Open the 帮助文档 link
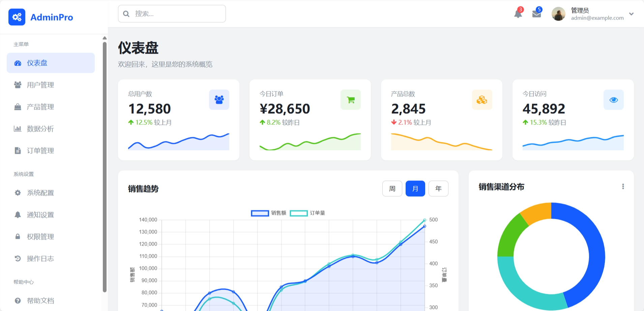This screenshot has width=644, height=311. click(x=40, y=301)
